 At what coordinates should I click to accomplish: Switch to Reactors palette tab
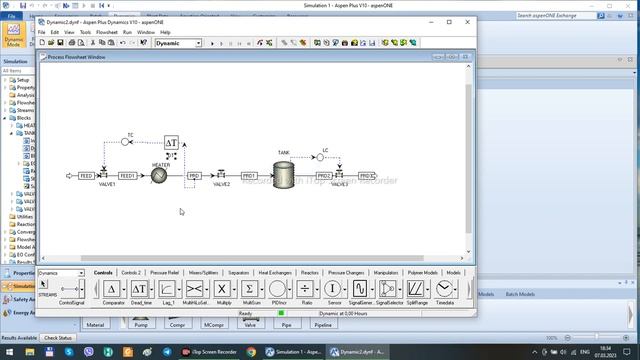tap(309, 273)
